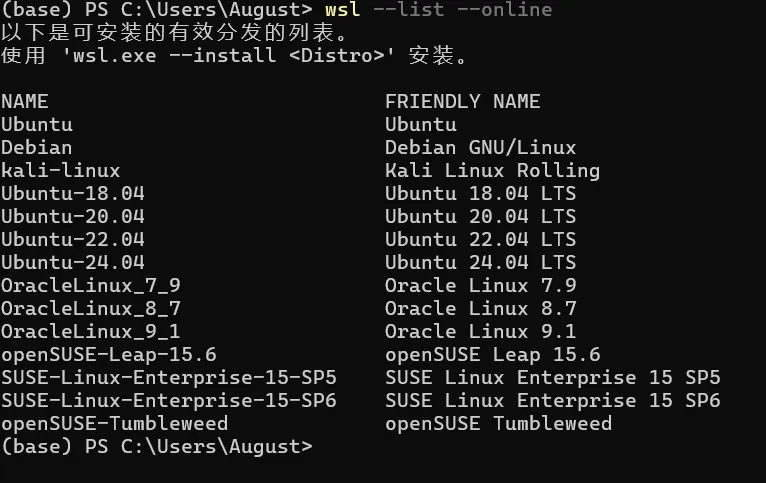Click the OracleLinux_8_7 entry
This screenshot has width=766, height=483.
pos(91,309)
